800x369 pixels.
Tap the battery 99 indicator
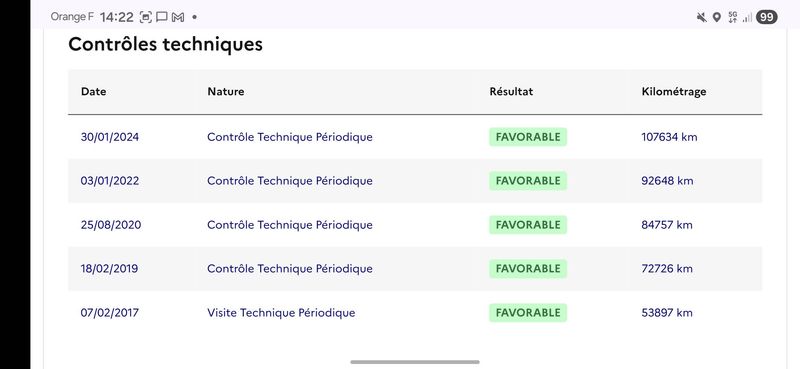766,17
